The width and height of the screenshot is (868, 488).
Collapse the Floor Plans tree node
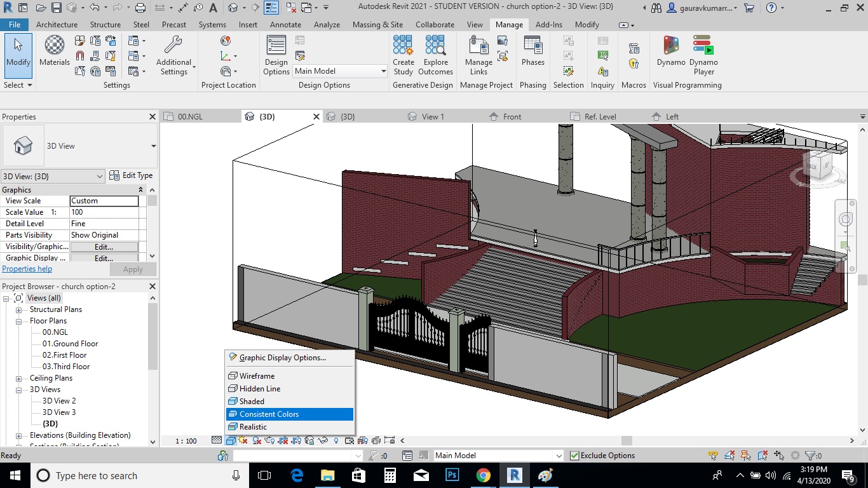click(x=19, y=322)
